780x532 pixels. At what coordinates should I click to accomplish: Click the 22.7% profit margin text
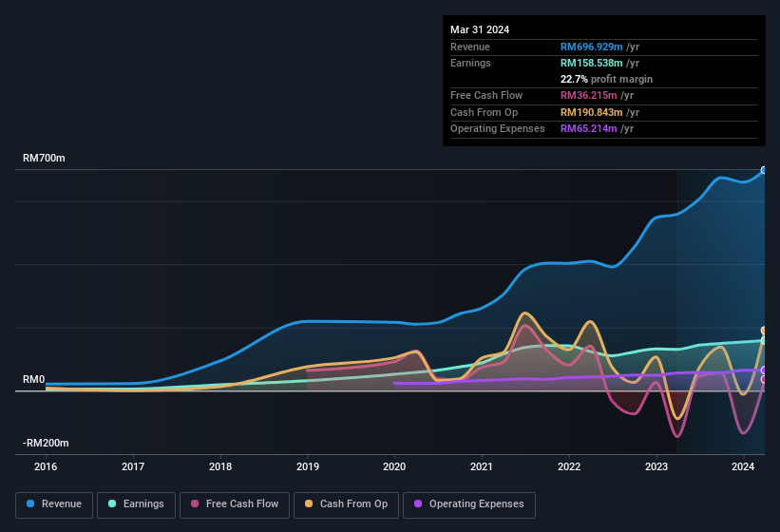point(606,79)
